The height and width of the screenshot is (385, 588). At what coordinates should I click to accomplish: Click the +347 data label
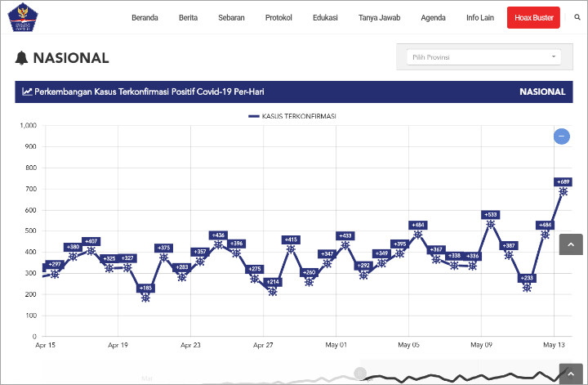[x=327, y=253]
